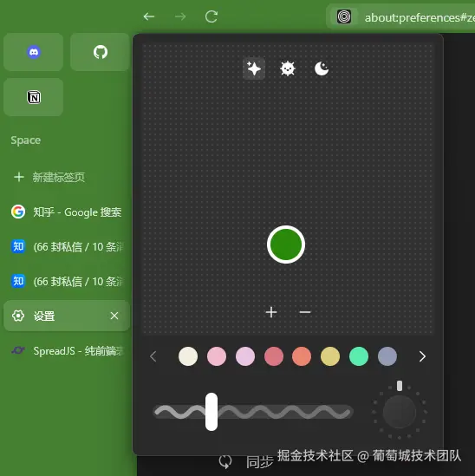
Task: Open the SpreadJS tab
Action: (67, 350)
